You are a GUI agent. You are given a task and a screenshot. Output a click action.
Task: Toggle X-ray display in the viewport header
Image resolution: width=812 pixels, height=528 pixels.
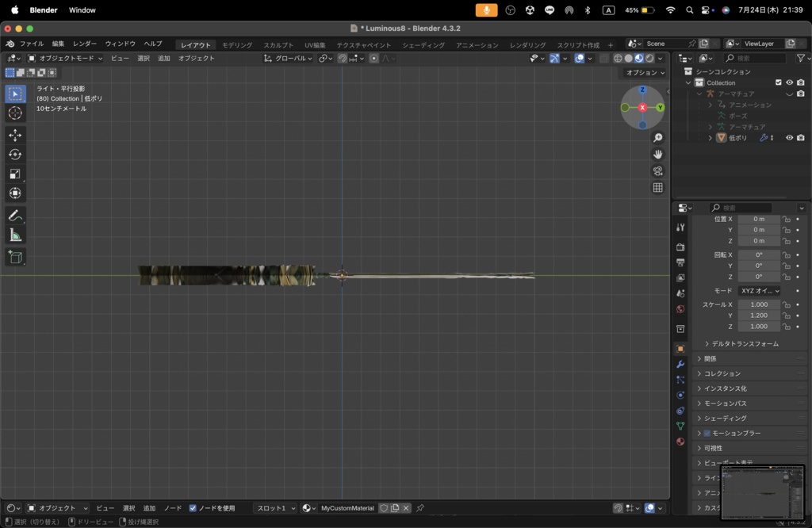(x=603, y=59)
